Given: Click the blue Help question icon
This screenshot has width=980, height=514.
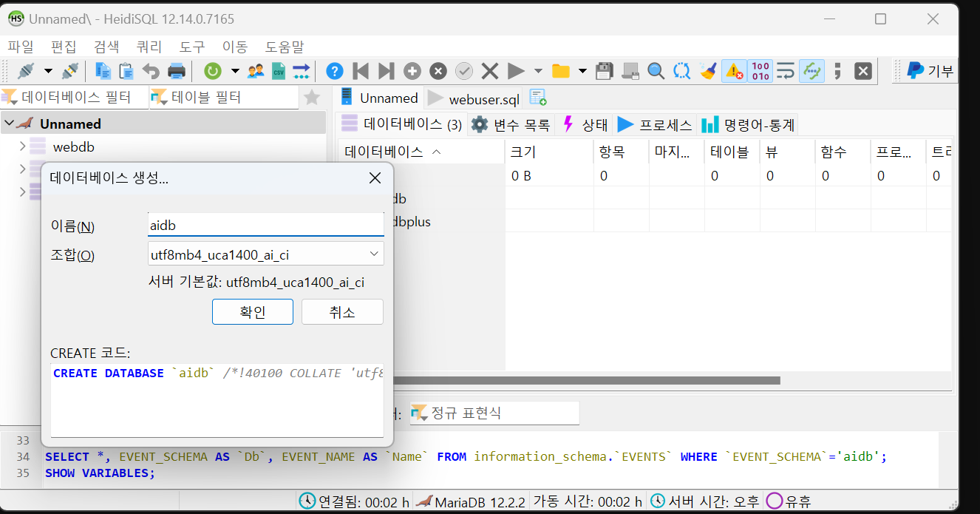Looking at the screenshot, I should click(335, 71).
